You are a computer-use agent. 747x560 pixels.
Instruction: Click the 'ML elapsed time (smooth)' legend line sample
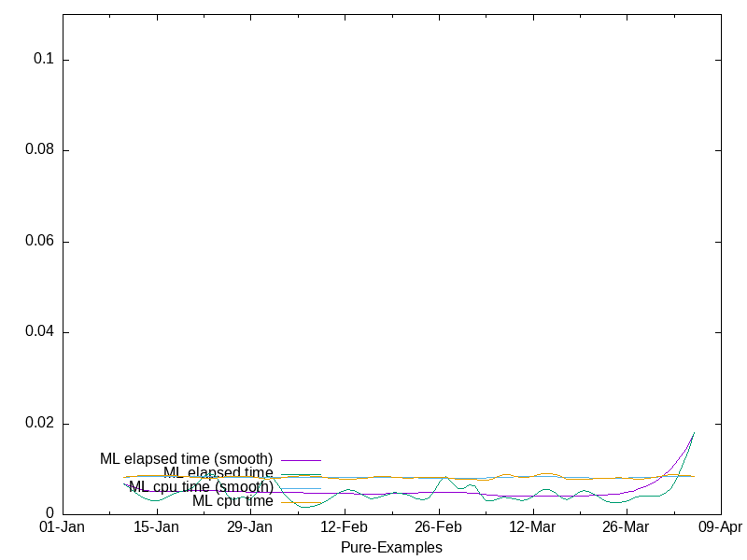click(x=301, y=460)
